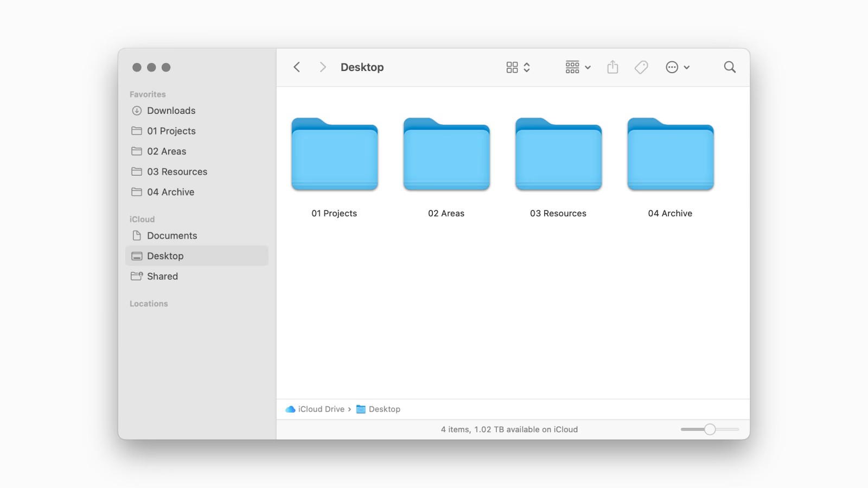868x488 pixels.
Task: Click the 04 Archive label under folder
Action: pos(670,214)
